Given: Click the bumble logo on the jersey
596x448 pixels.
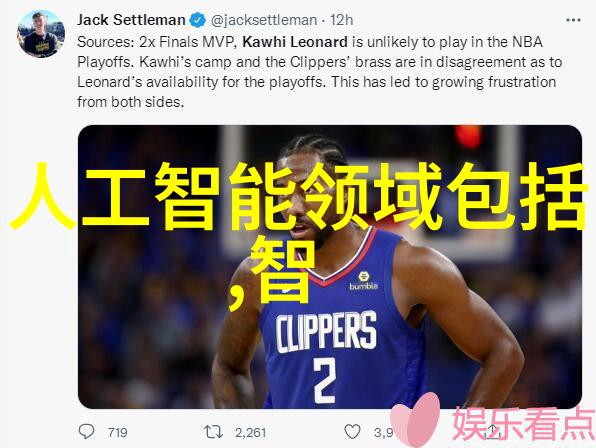Looking at the screenshot, I should tap(363, 281).
